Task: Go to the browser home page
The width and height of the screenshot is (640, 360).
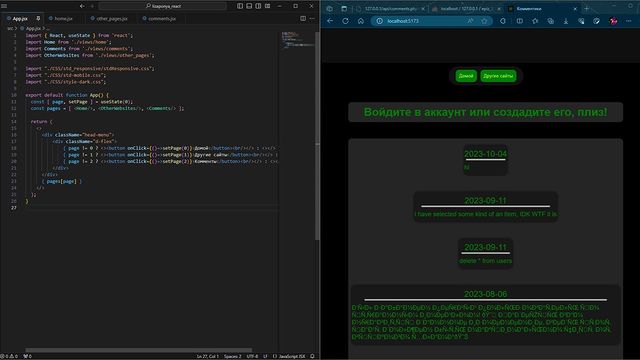Action: pyautogui.click(x=361, y=21)
